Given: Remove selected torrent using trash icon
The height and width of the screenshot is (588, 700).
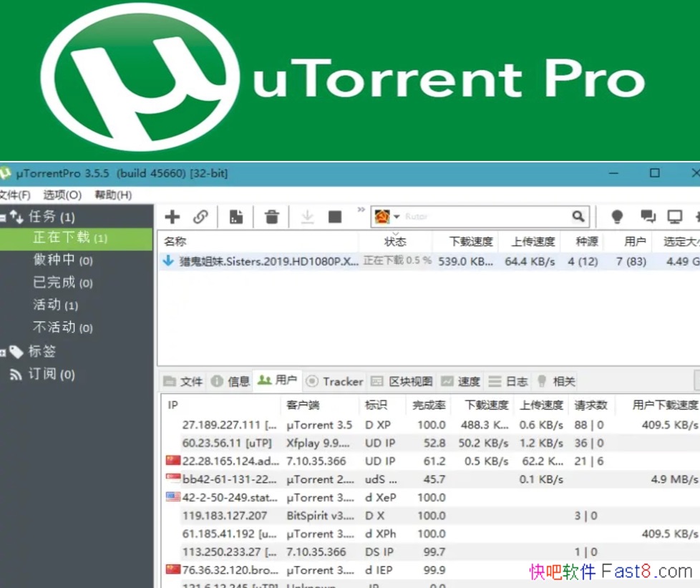Looking at the screenshot, I should pos(271,217).
